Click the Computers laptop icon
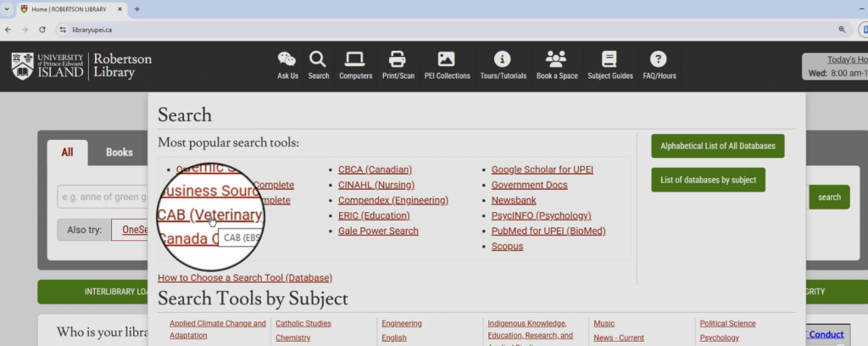The width and height of the screenshot is (868, 346). [355, 59]
